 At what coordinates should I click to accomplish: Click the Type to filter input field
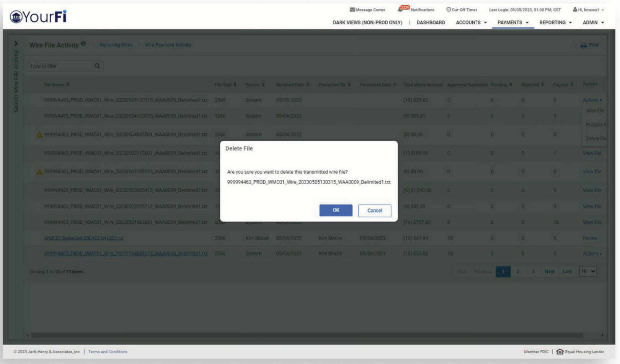tap(61, 66)
